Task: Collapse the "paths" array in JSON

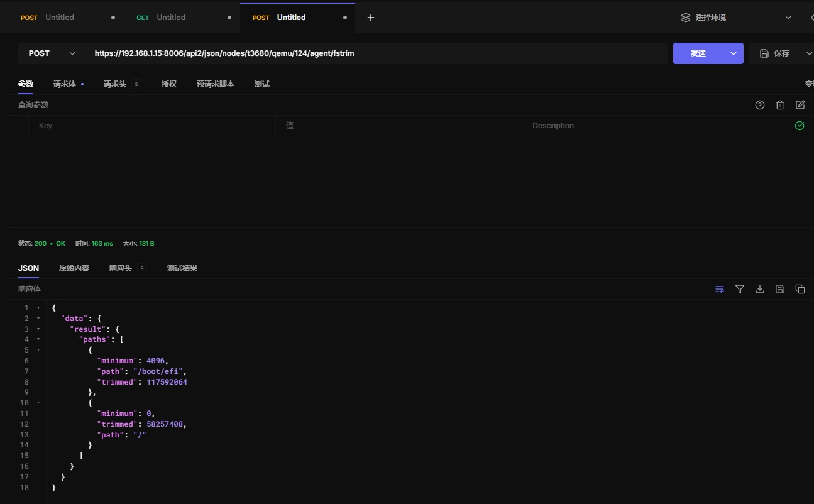Action: [38, 339]
